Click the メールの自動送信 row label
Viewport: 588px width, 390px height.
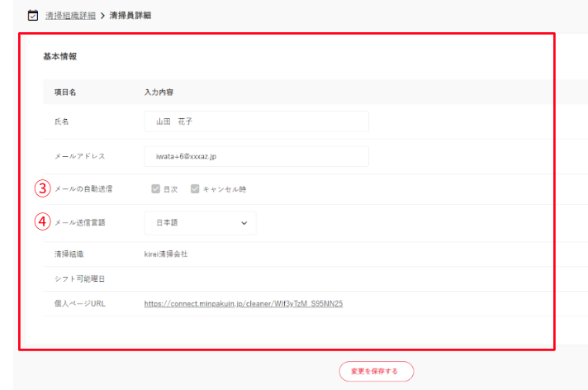pyautogui.click(x=83, y=189)
